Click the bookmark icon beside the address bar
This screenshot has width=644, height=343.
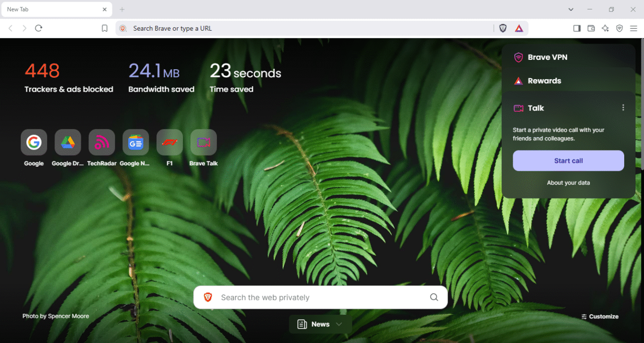104,28
